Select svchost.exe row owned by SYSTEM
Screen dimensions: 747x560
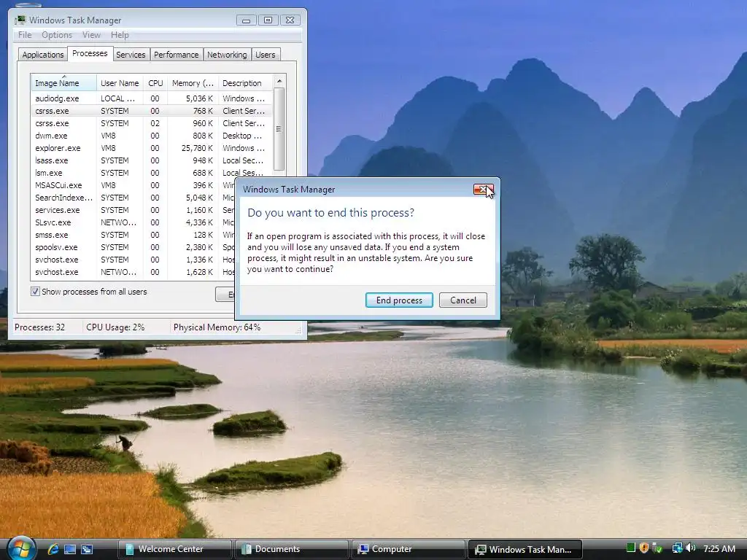click(x=133, y=260)
